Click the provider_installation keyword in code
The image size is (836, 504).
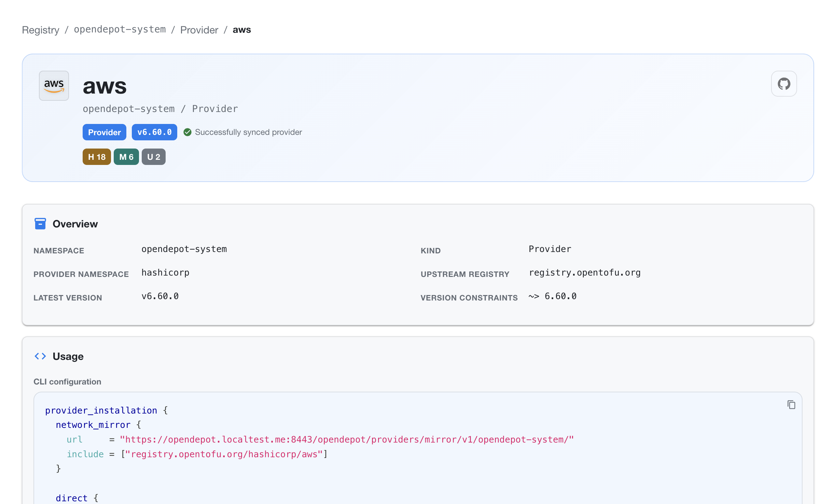[x=101, y=410]
